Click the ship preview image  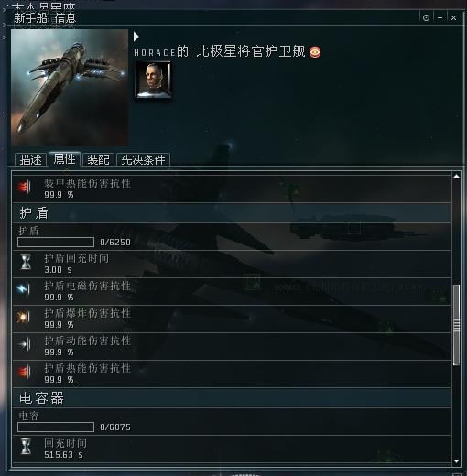(70, 88)
